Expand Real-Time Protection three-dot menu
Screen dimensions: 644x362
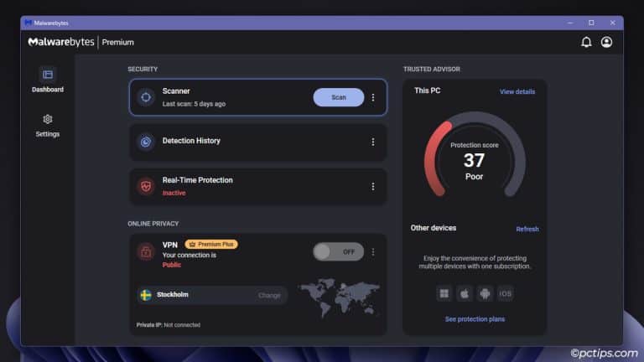373,186
